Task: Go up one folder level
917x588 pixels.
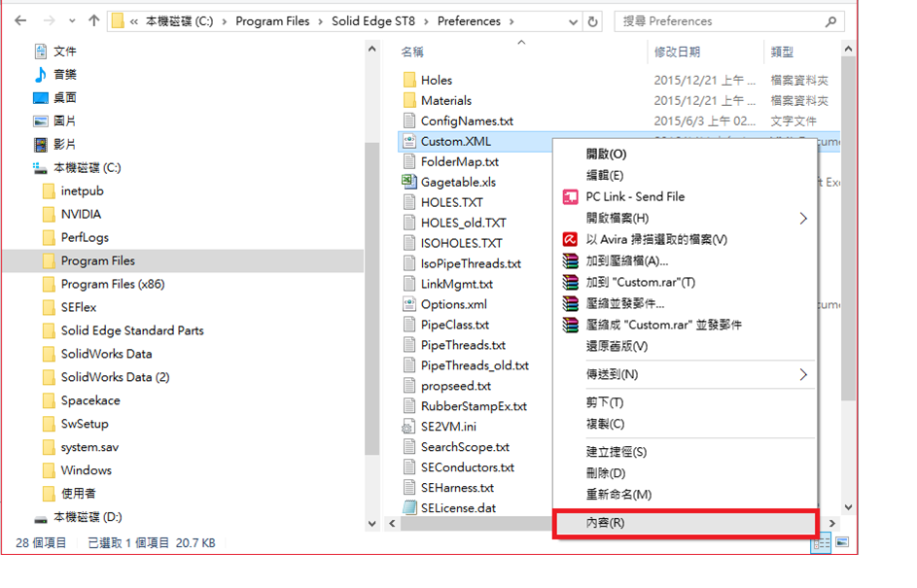Action: point(93,21)
